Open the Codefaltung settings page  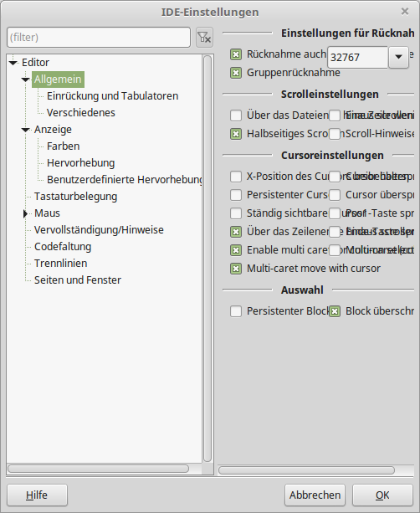63,247
